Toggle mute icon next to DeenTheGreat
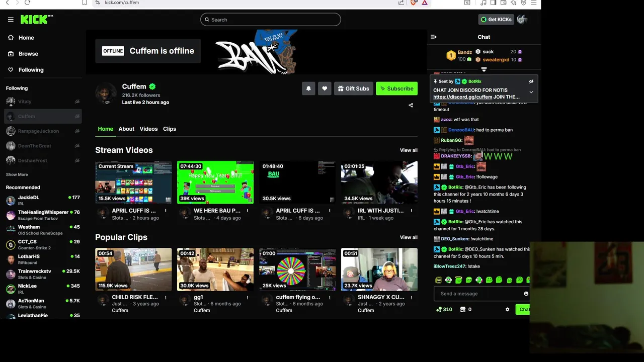Viewport: 644px width, 362px height. 77,146
